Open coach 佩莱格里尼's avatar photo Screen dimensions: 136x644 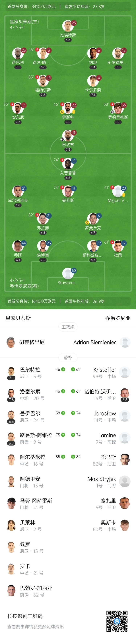[11, 342]
